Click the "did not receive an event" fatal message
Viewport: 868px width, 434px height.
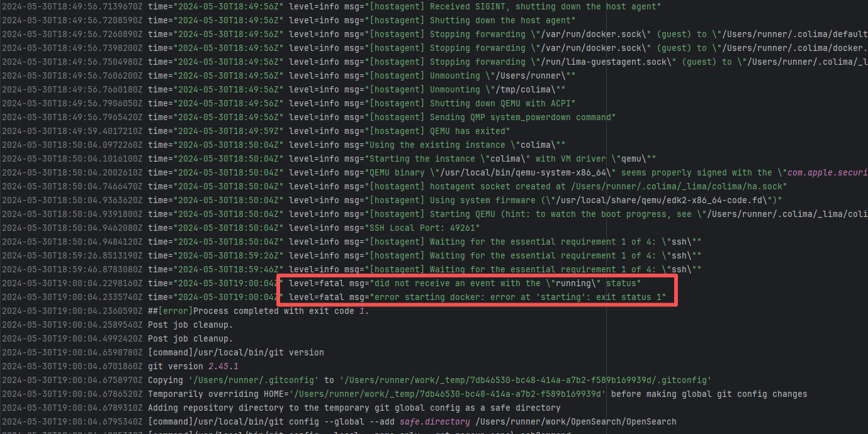click(x=505, y=283)
